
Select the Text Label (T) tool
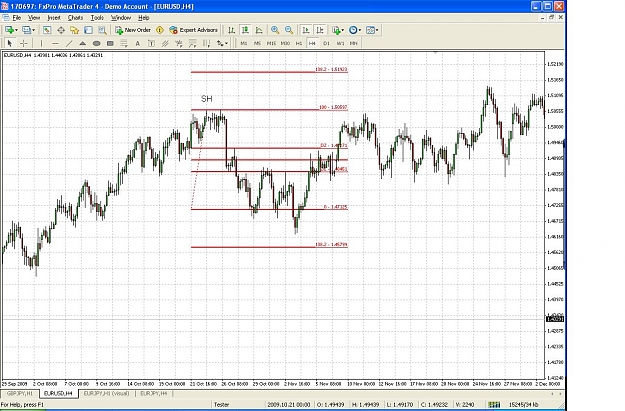(151, 43)
